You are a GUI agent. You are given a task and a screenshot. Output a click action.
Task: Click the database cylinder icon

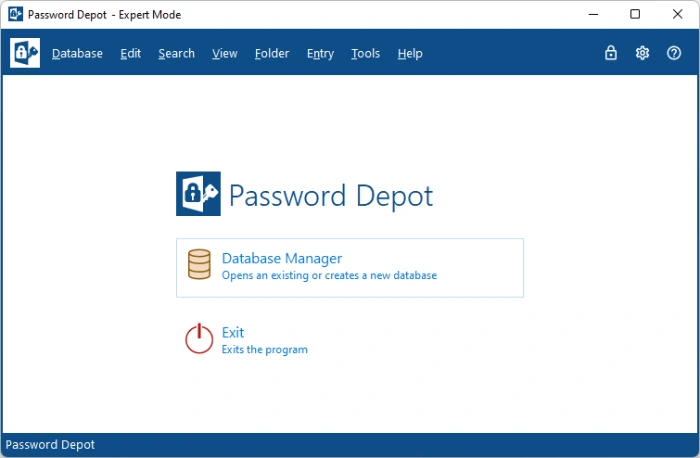pyautogui.click(x=199, y=264)
